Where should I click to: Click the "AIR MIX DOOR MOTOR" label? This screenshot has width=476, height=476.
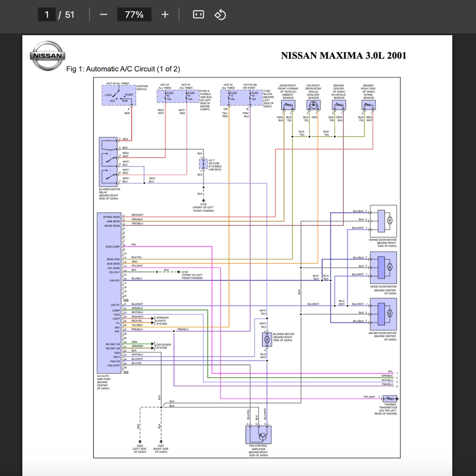(382, 333)
